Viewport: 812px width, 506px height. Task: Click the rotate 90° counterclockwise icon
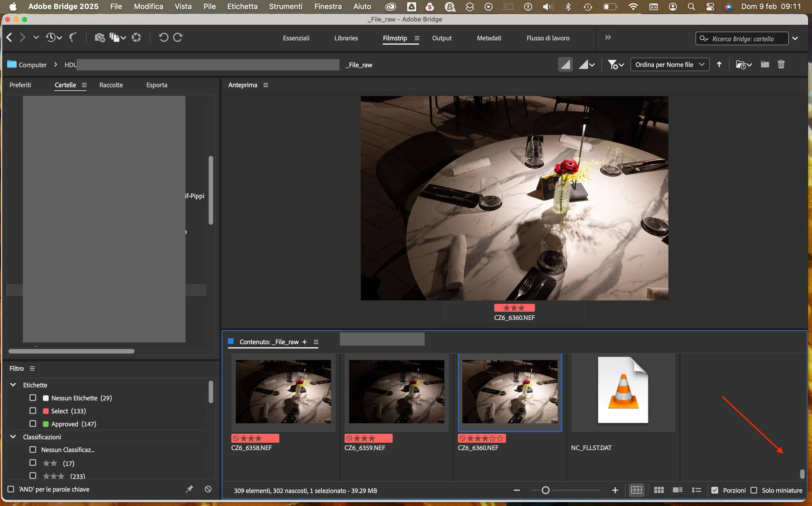tap(163, 37)
